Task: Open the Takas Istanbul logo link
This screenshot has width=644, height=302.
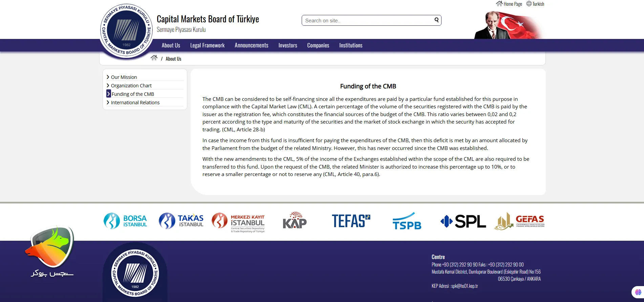Action: point(181,221)
